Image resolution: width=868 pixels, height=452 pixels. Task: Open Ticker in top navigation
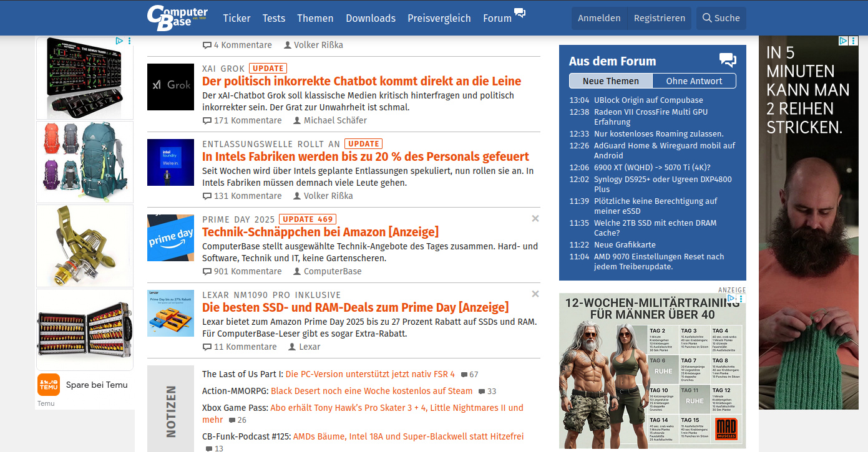click(237, 18)
